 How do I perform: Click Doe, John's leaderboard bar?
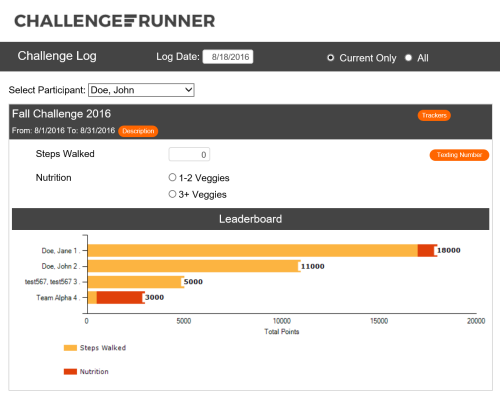point(194,266)
